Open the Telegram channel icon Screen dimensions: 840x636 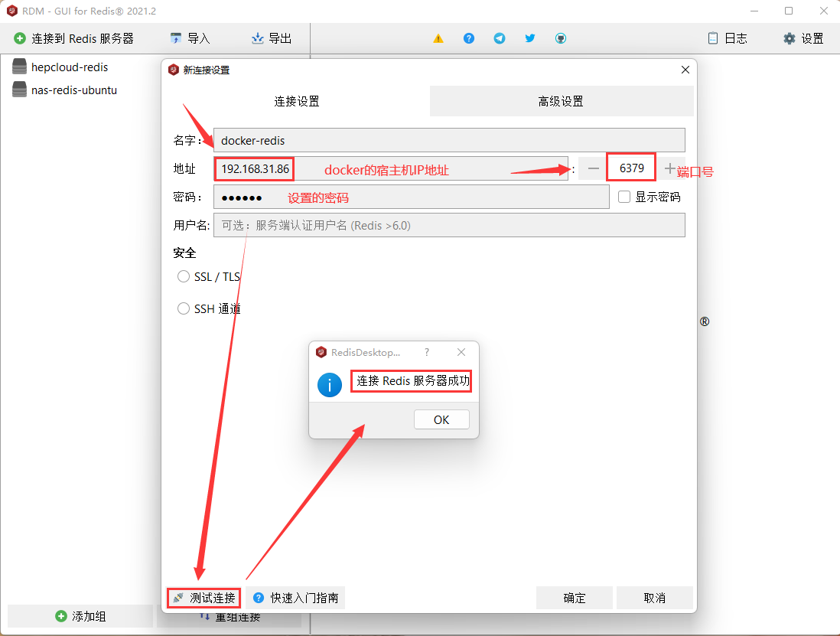point(500,38)
